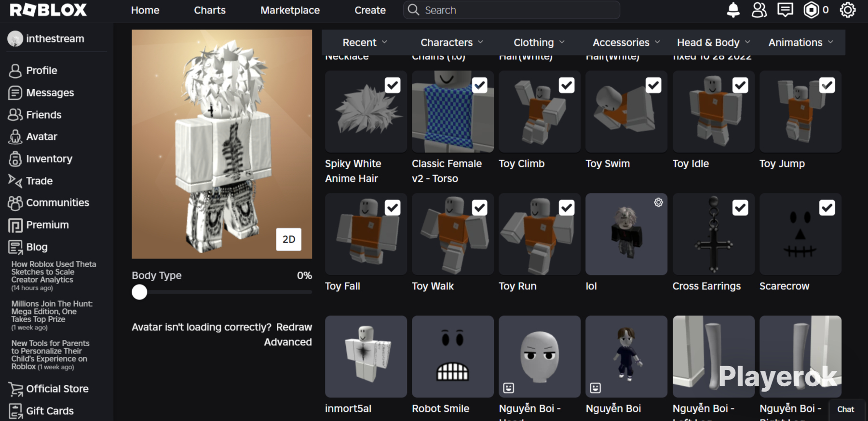
Task: Go to the Home tab
Action: pos(145,10)
